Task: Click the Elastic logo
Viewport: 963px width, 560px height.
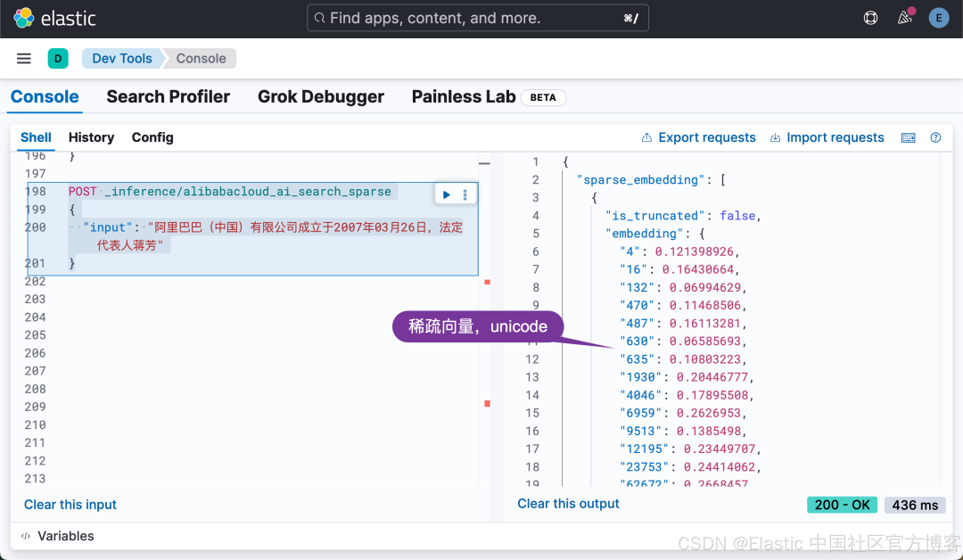Action: click(x=55, y=18)
